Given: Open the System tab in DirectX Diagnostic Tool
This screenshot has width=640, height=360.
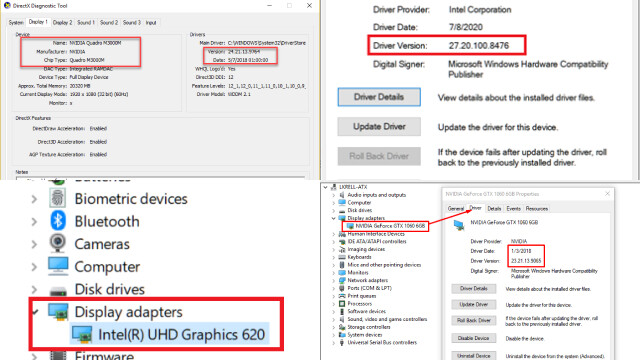Looking at the screenshot, I should [16, 23].
